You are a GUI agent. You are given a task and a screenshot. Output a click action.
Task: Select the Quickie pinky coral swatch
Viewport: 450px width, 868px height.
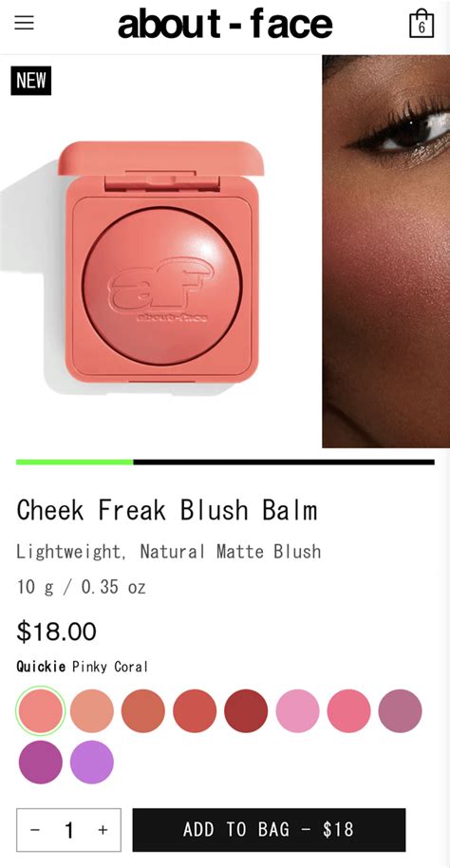coord(41,710)
